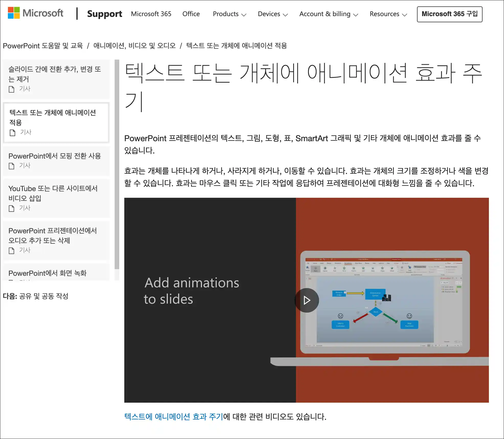Open 텍스트에 애니메이션 효과 주기 link

pyautogui.click(x=174, y=416)
